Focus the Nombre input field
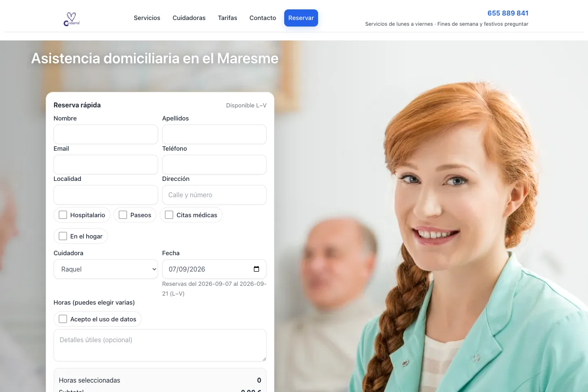 pyautogui.click(x=106, y=134)
